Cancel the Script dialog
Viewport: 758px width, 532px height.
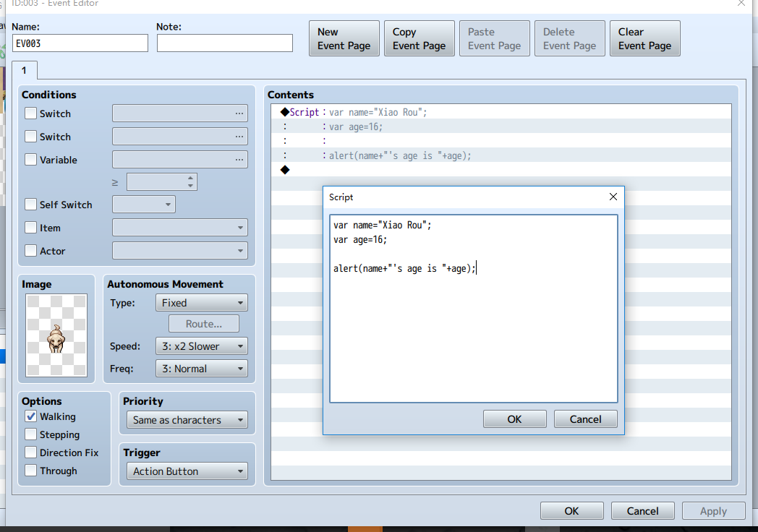[585, 419]
